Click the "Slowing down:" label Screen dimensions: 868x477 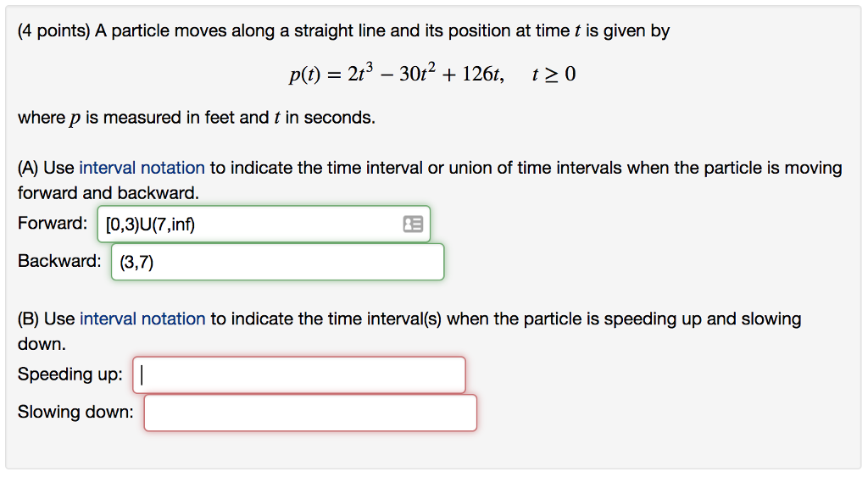[x=75, y=412]
